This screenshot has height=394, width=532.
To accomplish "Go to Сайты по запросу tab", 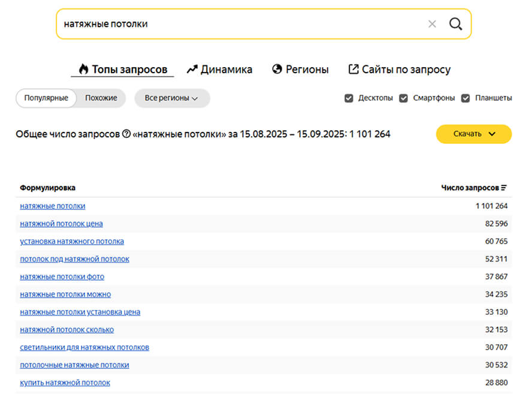I will pyautogui.click(x=400, y=70).
